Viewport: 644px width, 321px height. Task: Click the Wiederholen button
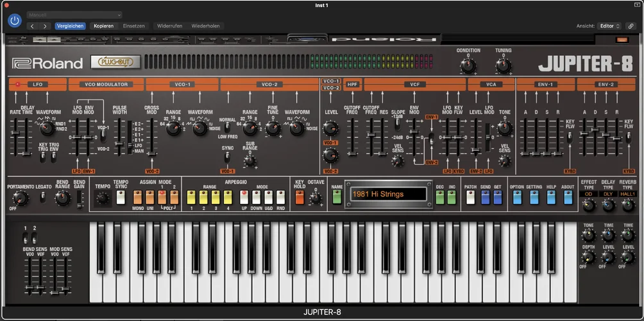tap(205, 26)
